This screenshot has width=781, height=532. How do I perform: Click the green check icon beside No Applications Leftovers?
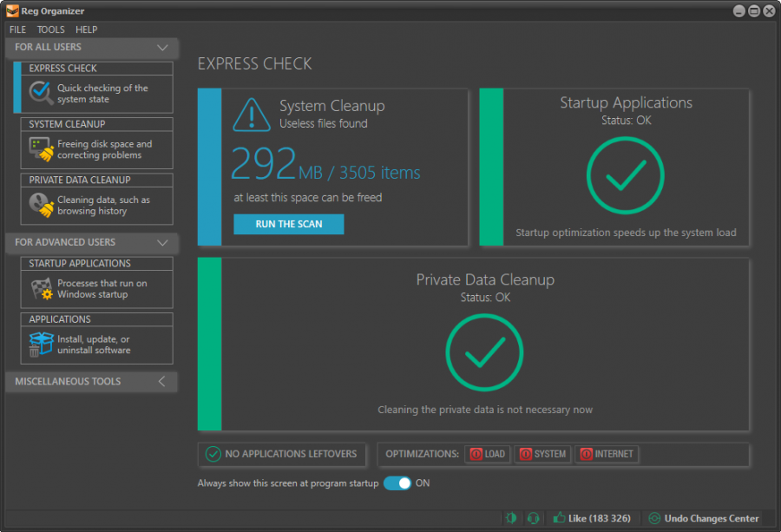tap(213, 454)
